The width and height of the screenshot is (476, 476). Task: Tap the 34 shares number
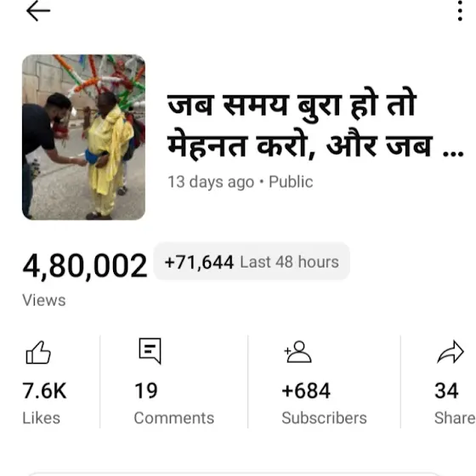[x=446, y=391]
